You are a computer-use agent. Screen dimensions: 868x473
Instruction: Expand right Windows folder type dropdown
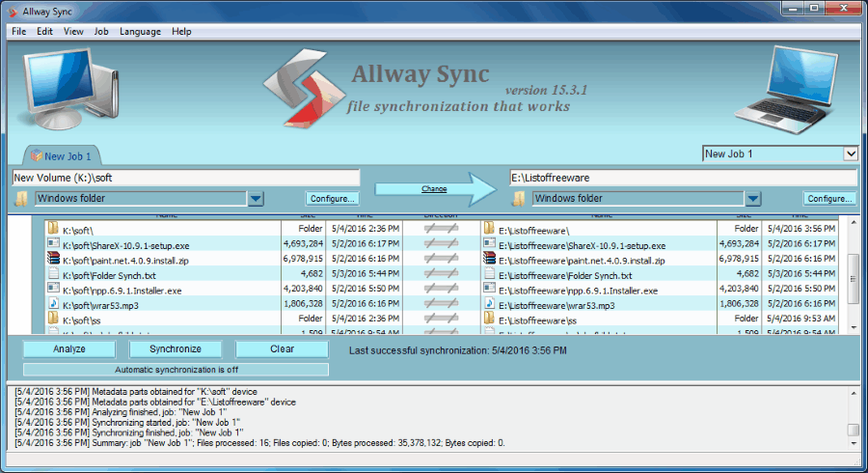point(753,198)
